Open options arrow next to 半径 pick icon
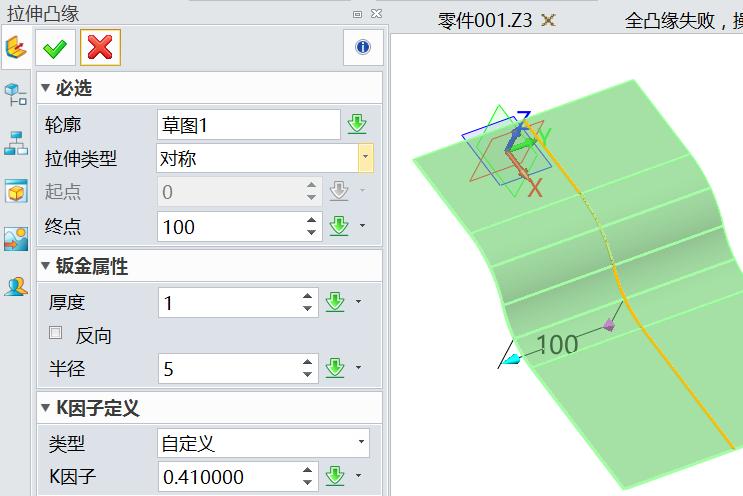 359,367
